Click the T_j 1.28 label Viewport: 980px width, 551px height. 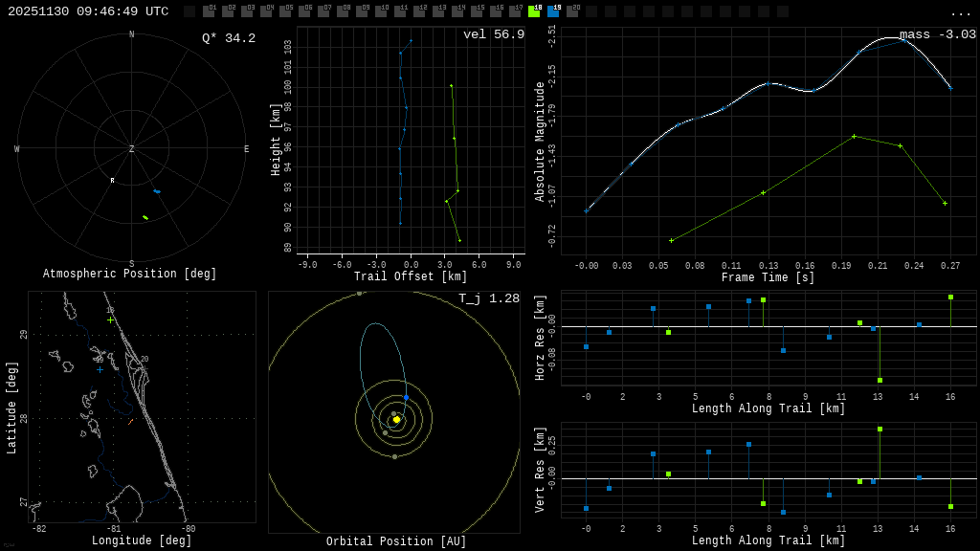[488, 298]
